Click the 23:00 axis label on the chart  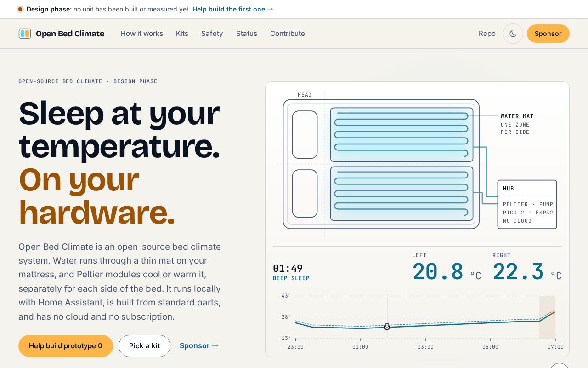point(295,347)
